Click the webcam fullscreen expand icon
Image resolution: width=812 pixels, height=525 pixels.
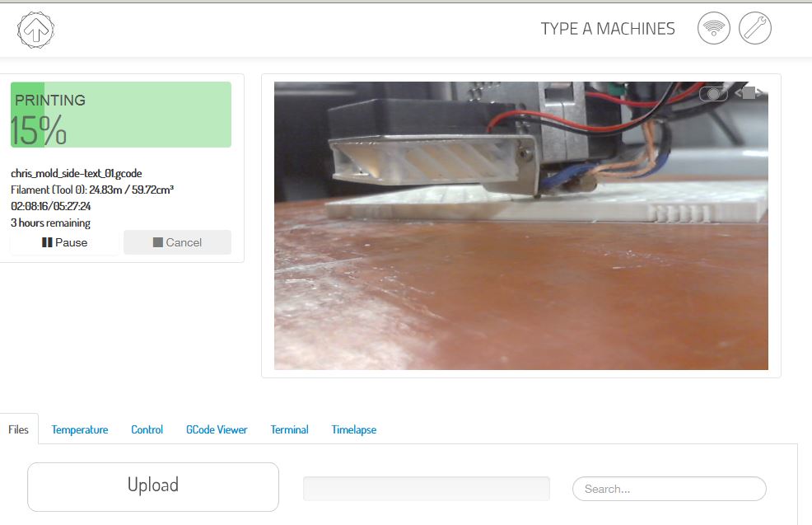749,93
